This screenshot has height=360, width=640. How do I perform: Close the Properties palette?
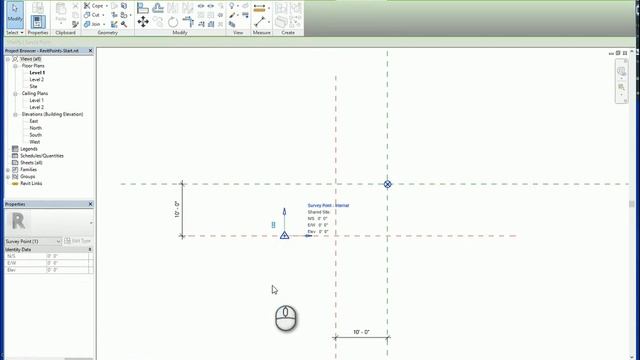[x=90, y=204]
